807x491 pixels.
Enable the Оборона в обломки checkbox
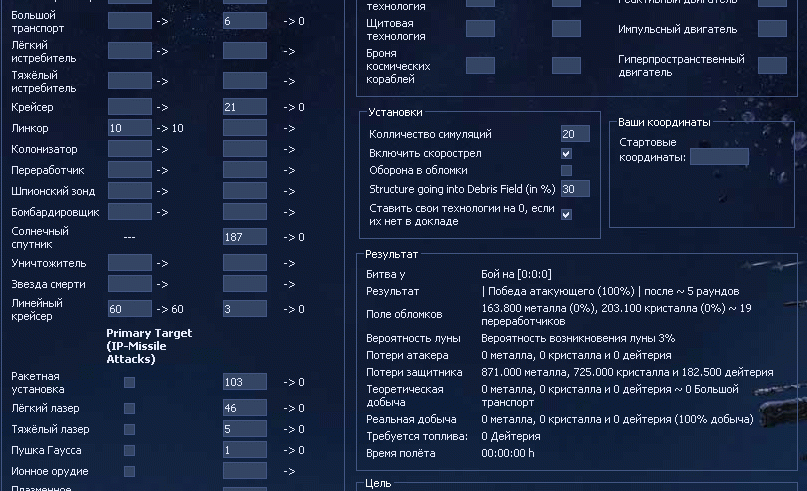[x=566, y=171]
